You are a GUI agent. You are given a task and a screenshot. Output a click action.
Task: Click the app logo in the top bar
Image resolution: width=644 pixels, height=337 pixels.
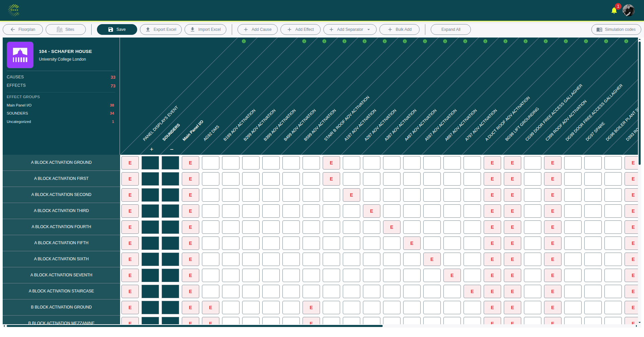[14, 10]
